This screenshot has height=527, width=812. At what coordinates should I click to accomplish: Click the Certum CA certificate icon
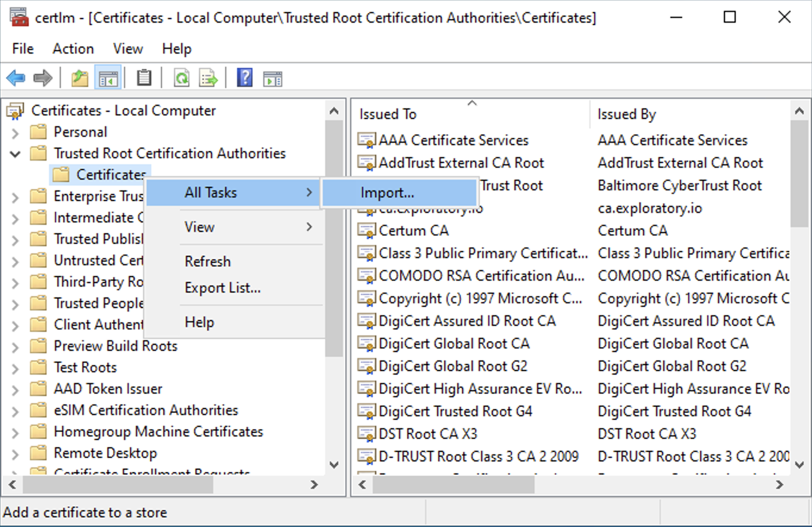coord(367,231)
